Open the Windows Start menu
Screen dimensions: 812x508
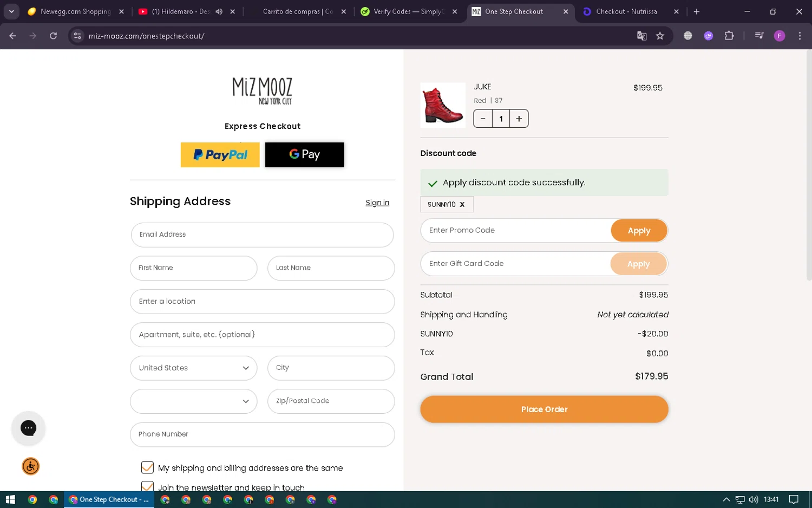click(x=10, y=499)
